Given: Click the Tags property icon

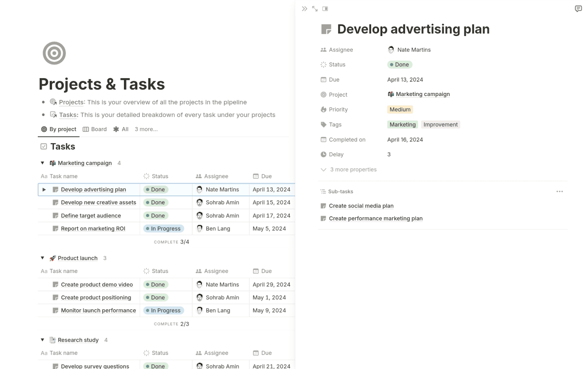Looking at the screenshot, I should tap(323, 124).
